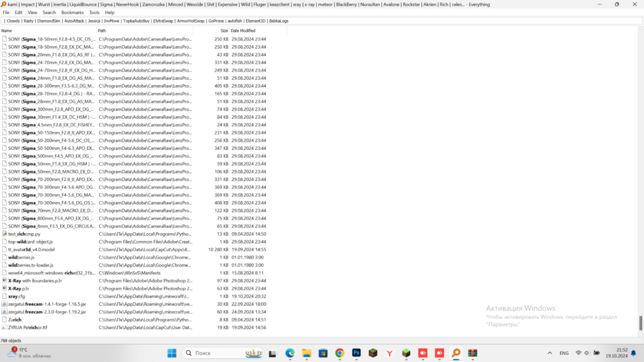The width and height of the screenshot is (644, 362).
Task: Open Microsoft Store from taskbar
Action: pyautogui.click(x=323, y=353)
